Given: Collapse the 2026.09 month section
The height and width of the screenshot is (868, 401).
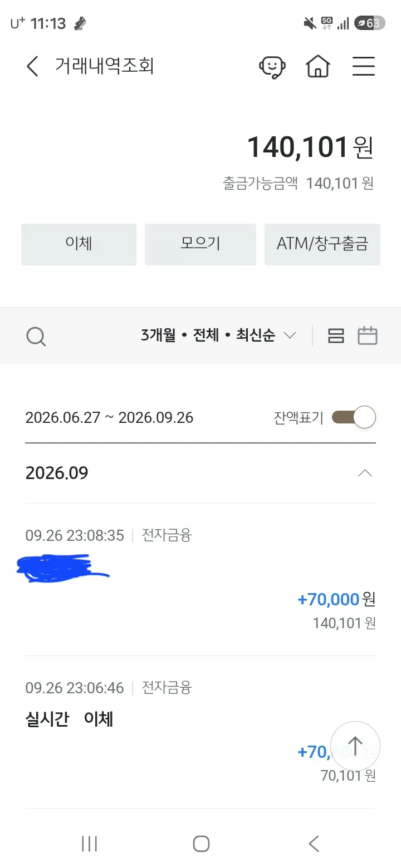Looking at the screenshot, I should [365, 473].
